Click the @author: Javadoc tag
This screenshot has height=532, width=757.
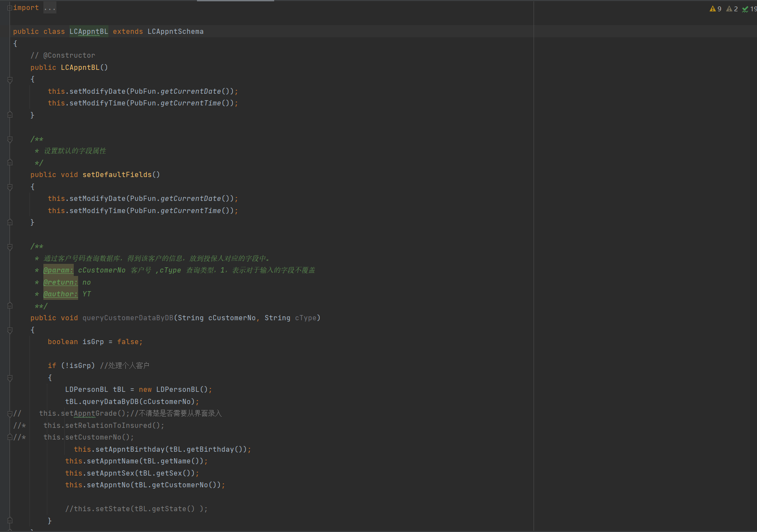click(x=61, y=294)
